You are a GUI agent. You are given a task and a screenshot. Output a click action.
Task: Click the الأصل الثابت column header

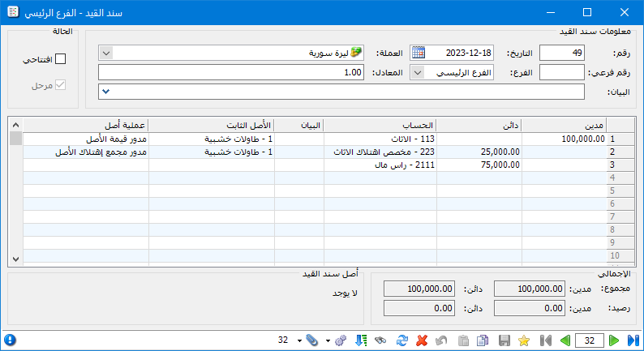point(211,125)
